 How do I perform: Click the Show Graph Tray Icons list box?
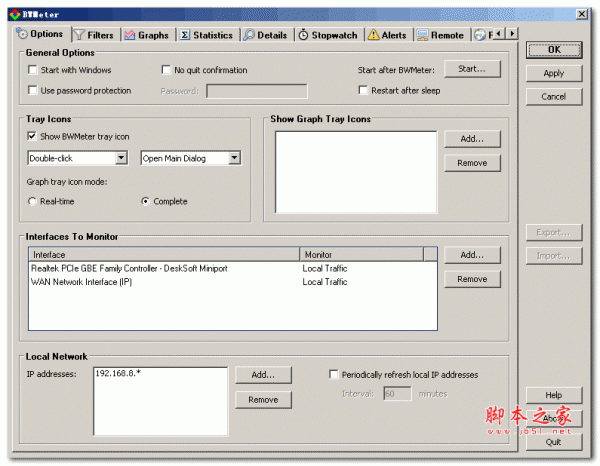click(356, 172)
